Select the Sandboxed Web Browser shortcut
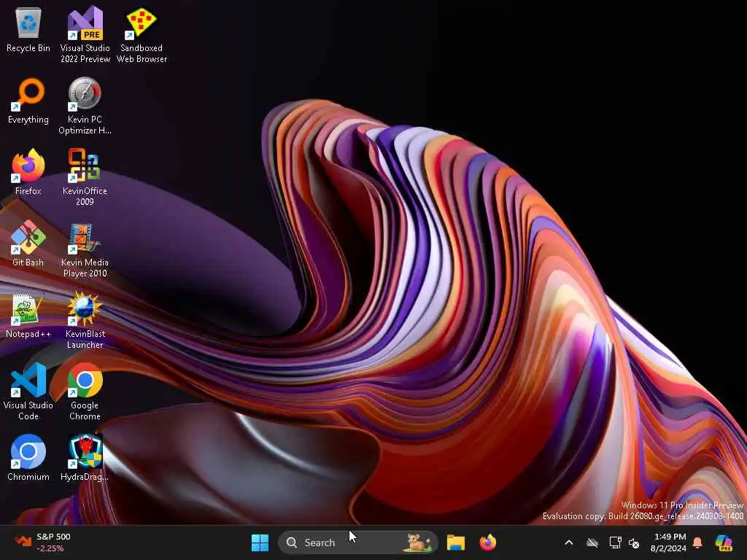 pos(142,35)
